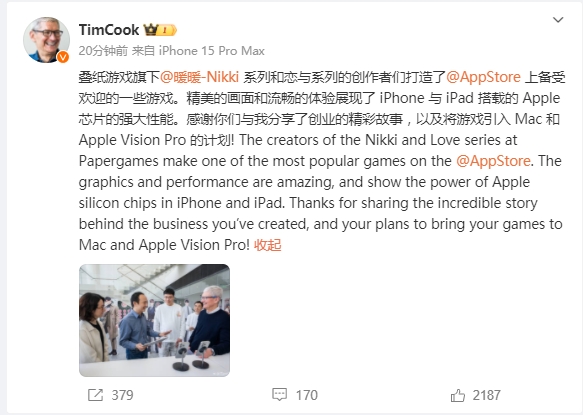Click TimCook's profile avatar photo

46,40
